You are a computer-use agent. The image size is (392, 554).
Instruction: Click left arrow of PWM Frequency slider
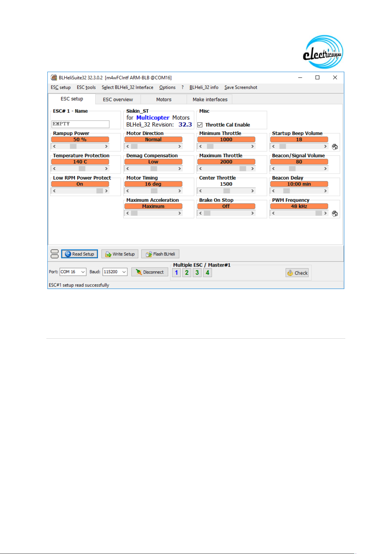273,213
